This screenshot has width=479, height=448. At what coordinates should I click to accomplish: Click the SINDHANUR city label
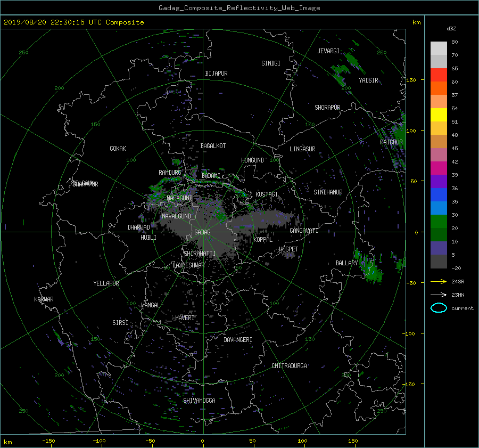coord(328,192)
